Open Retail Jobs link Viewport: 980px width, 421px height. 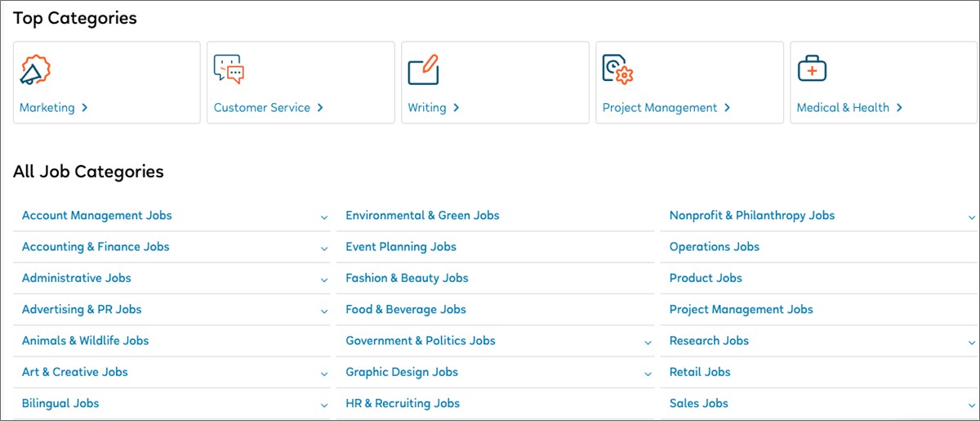(x=700, y=372)
